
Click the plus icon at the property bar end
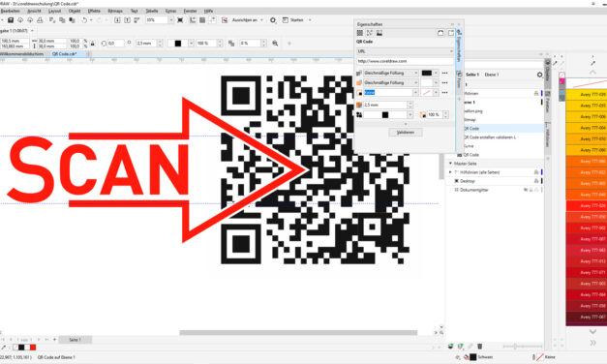(289, 44)
